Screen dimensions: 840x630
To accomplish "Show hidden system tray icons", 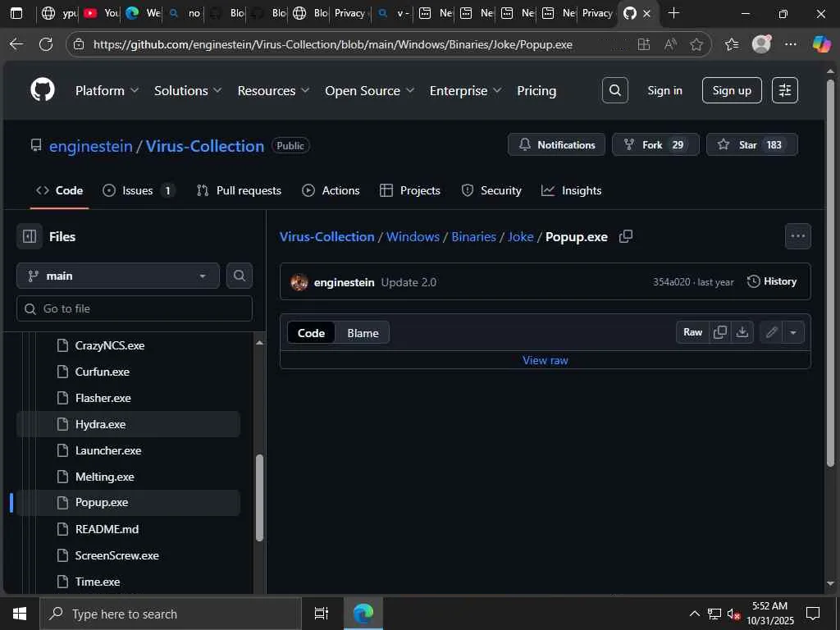I will [x=694, y=614].
